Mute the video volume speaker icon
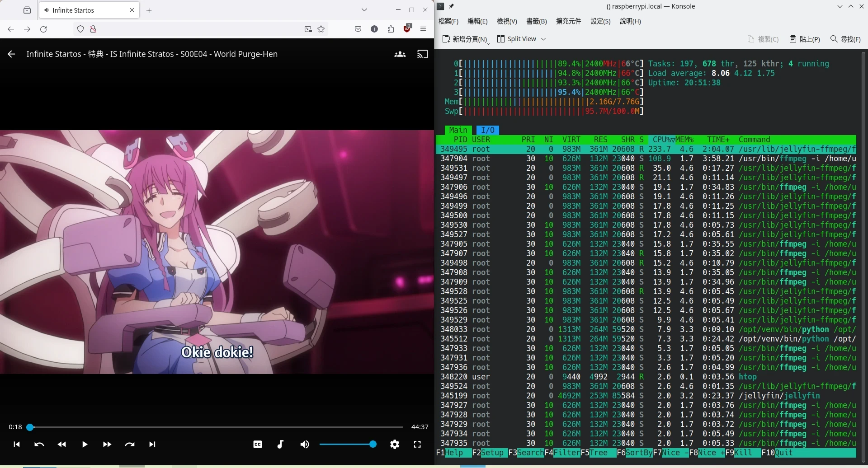This screenshot has width=868, height=468. [305, 445]
